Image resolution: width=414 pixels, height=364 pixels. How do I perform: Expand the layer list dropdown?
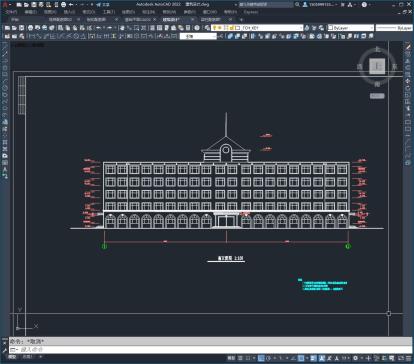coord(301,28)
